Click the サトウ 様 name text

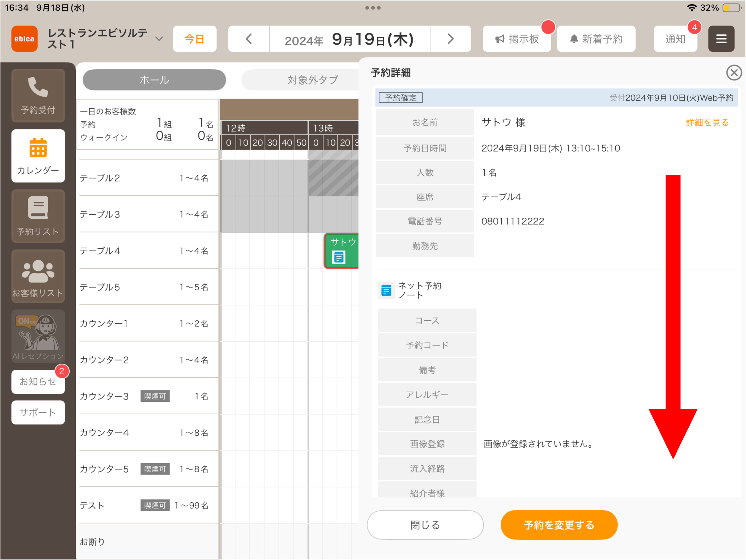click(x=504, y=122)
